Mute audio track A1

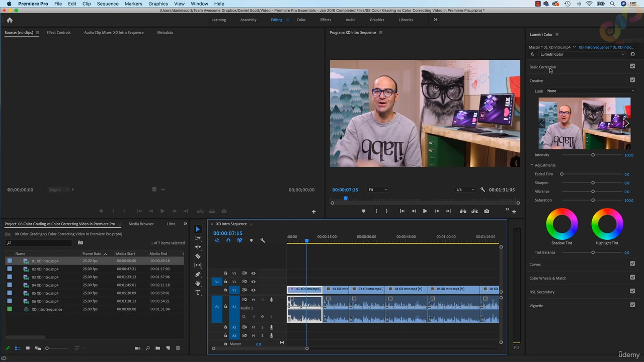pos(253,300)
